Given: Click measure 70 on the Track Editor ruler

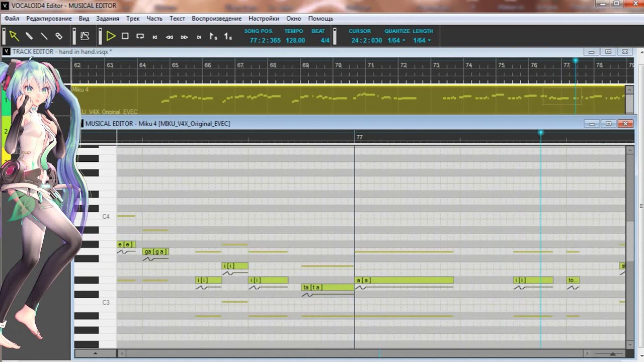Looking at the screenshot, I should tap(338, 65).
